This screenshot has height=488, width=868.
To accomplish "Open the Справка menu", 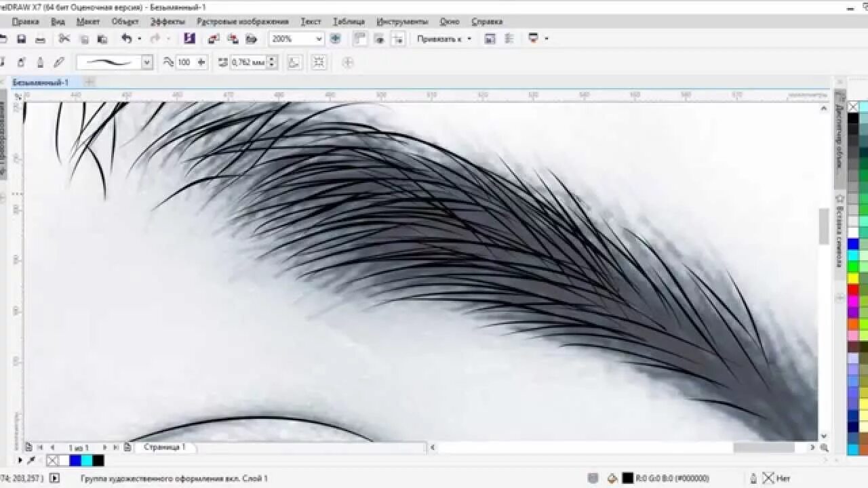I will tap(487, 22).
